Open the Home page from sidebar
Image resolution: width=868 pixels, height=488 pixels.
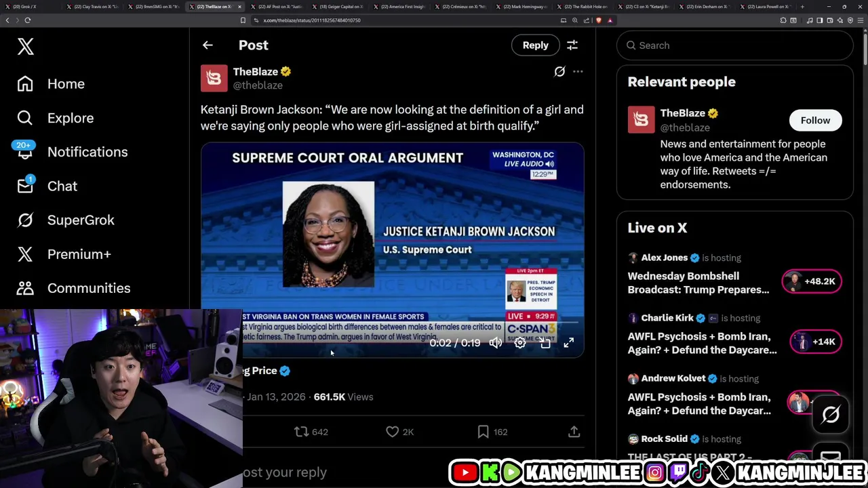tap(52, 84)
